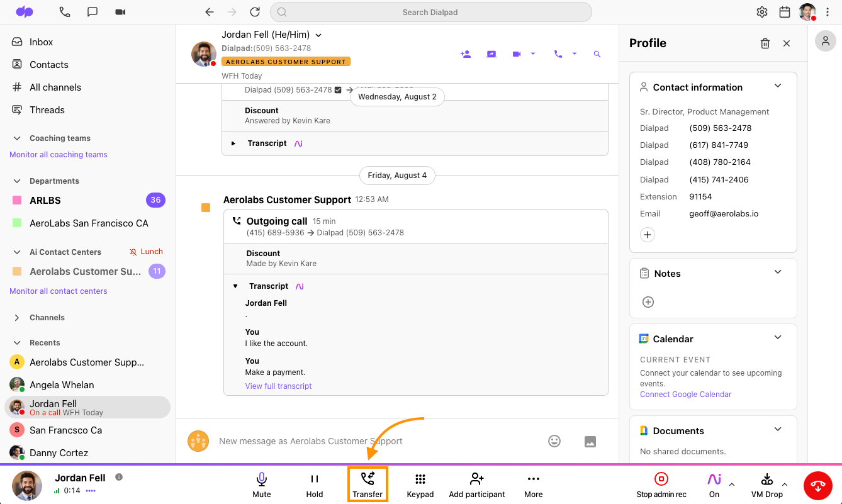
Task: Click the add person icon in conversation header
Action: tap(466, 54)
